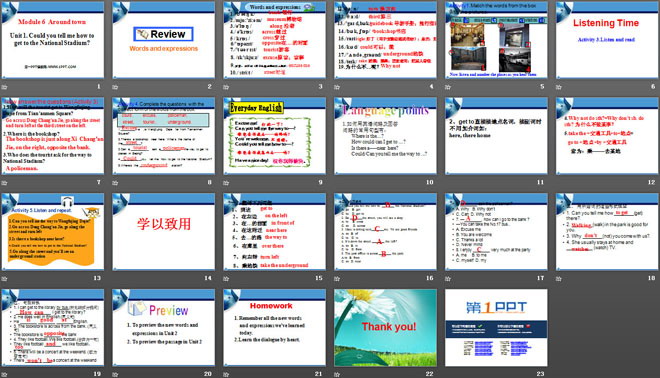
Task: Select the Listening Time slide
Action: pos(607,40)
